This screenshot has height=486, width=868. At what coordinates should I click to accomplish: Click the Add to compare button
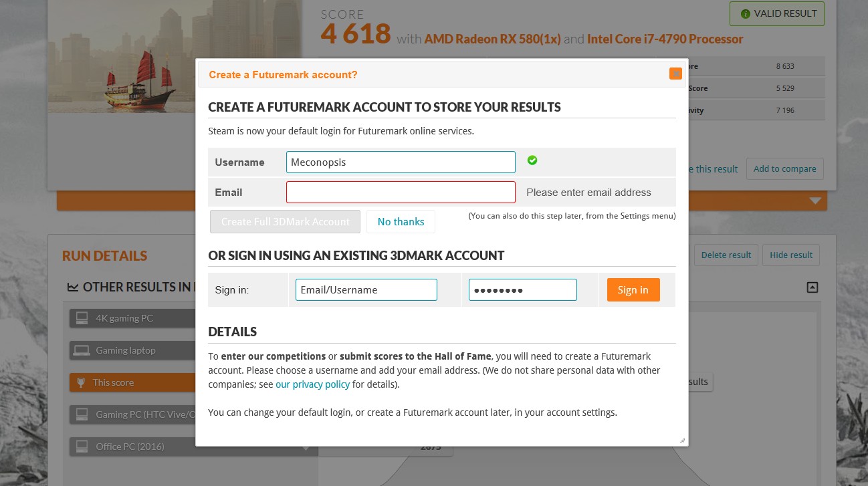click(x=784, y=169)
